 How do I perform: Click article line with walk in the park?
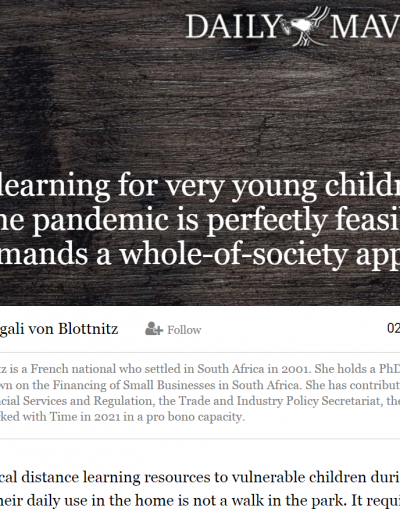click(200, 501)
